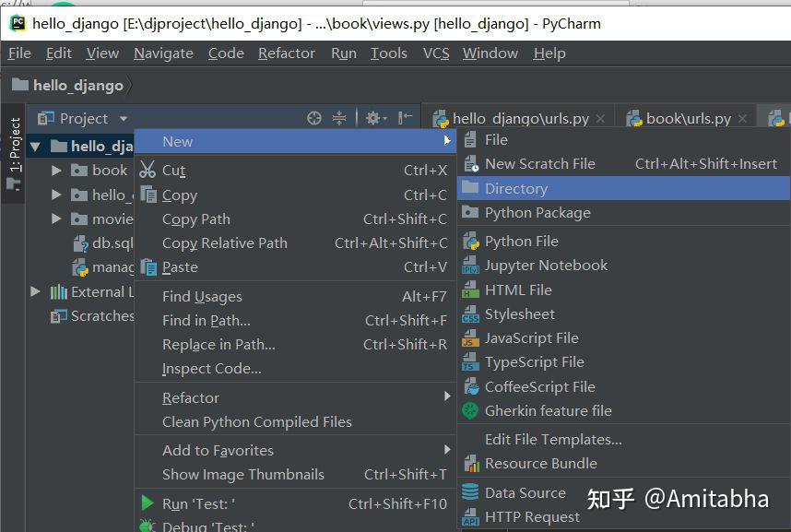Viewport: 791px width, 532px height.
Task: Click the Python File icon
Action: 471,242
